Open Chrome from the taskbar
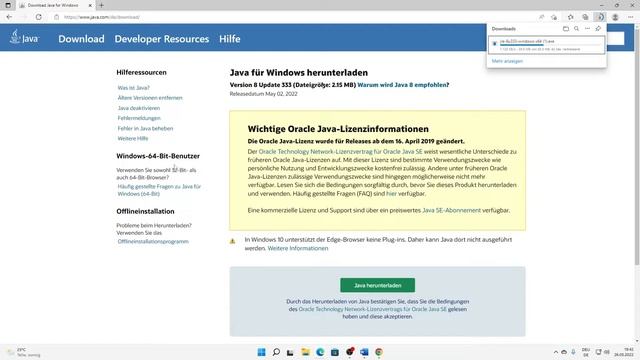This screenshot has width=640, height=360. [x=379, y=352]
